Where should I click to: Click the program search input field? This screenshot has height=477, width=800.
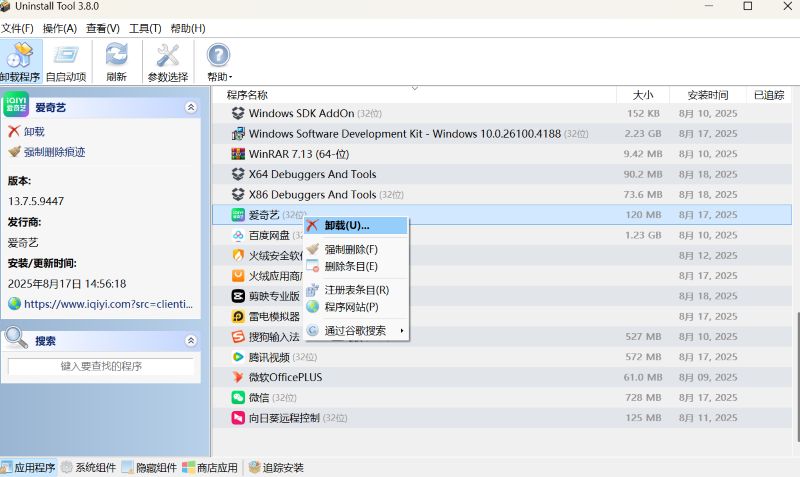click(x=101, y=366)
